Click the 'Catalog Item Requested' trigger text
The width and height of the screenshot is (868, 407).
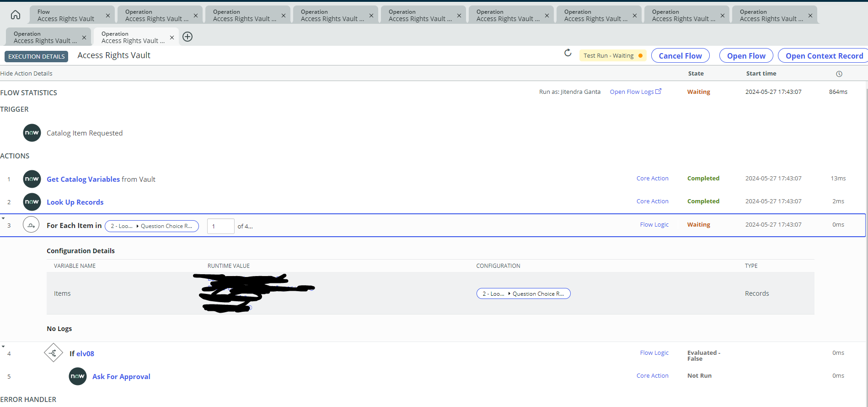(x=85, y=133)
